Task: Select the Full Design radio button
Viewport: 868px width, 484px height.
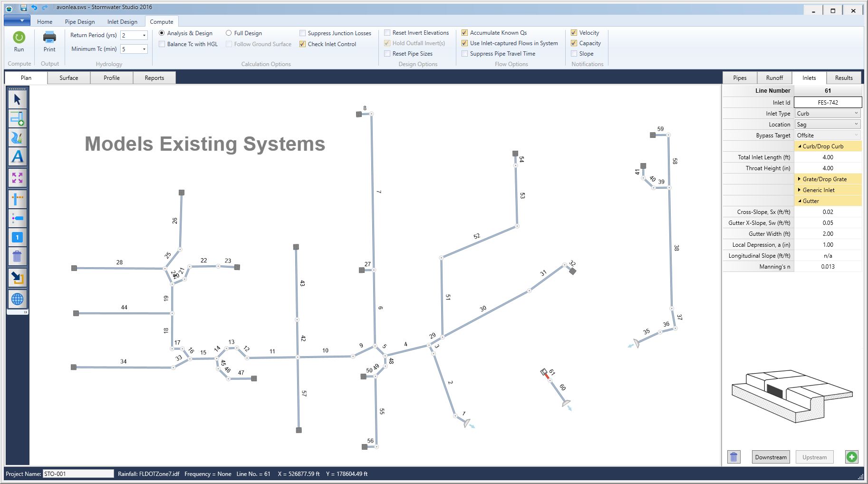Action: click(229, 33)
